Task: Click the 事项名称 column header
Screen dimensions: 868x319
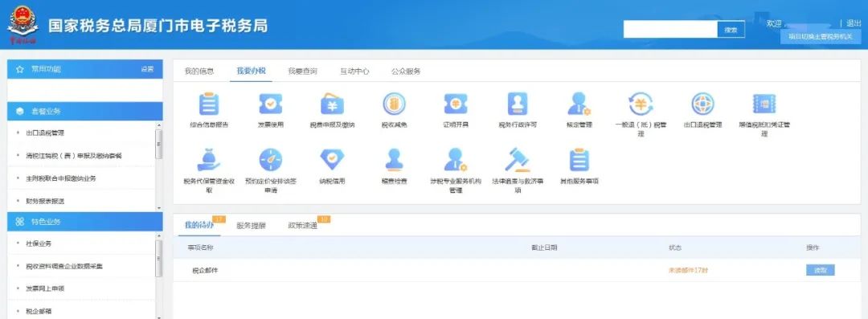Action: coord(200,247)
